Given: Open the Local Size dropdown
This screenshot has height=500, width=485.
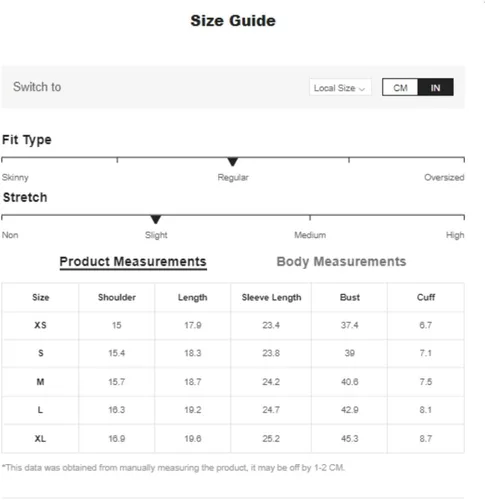Looking at the screenshot, I should tap(340, 88).
